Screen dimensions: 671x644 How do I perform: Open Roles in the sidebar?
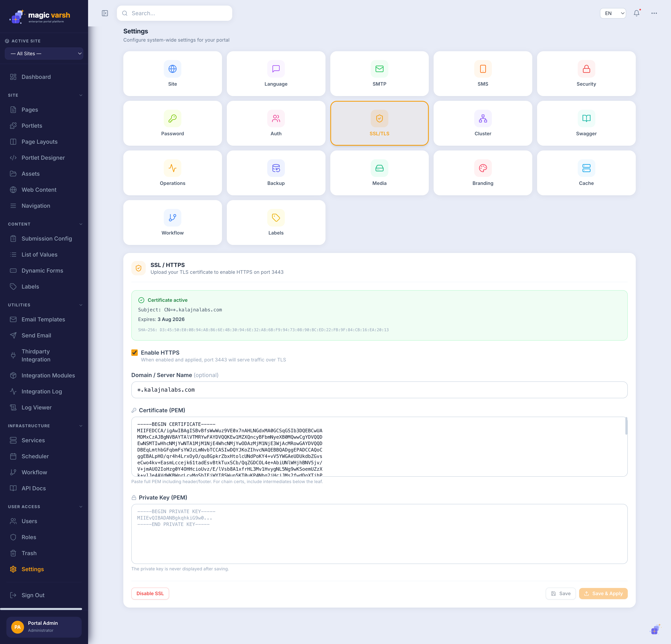[44, 537]
